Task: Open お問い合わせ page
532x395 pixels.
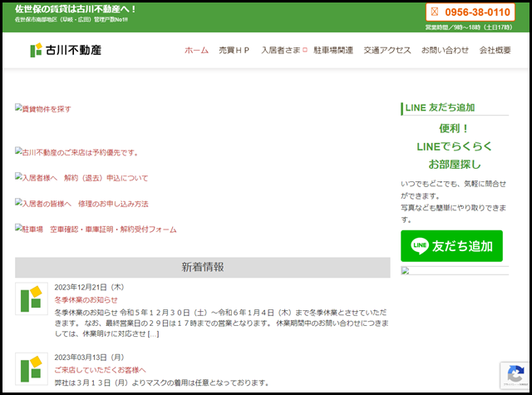Action: tap(445, 50)
